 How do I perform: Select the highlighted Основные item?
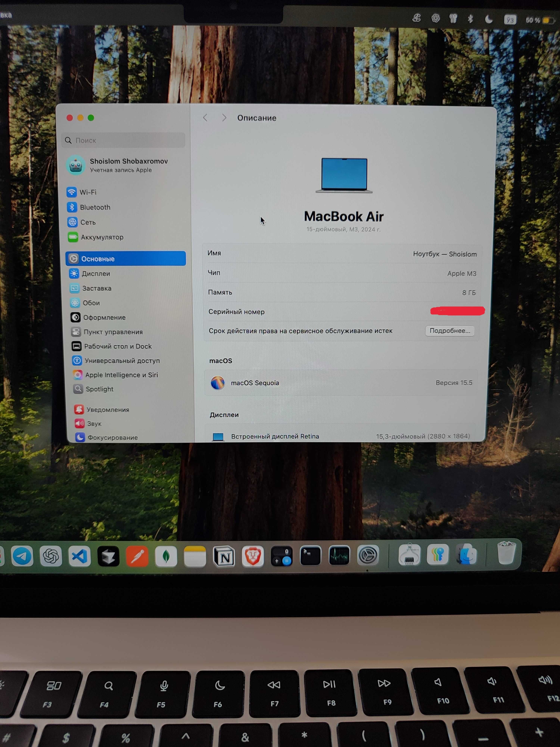(x=126, y=259)
